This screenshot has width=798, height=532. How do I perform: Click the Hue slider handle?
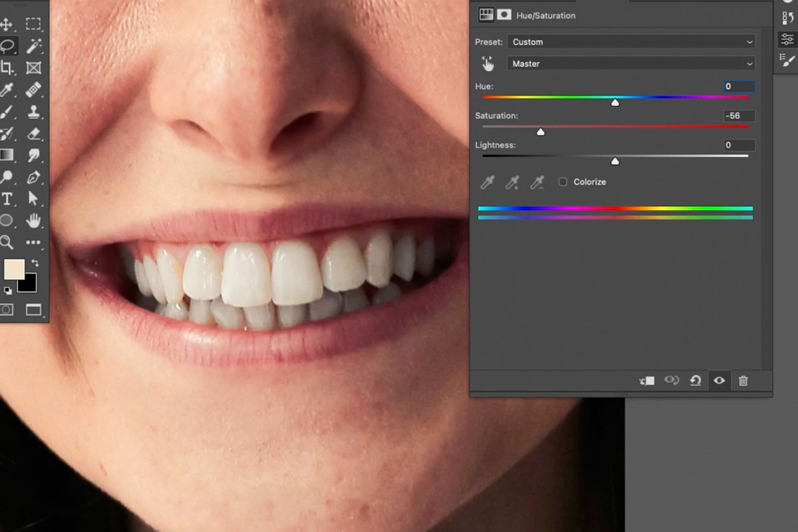coord(615,102)
